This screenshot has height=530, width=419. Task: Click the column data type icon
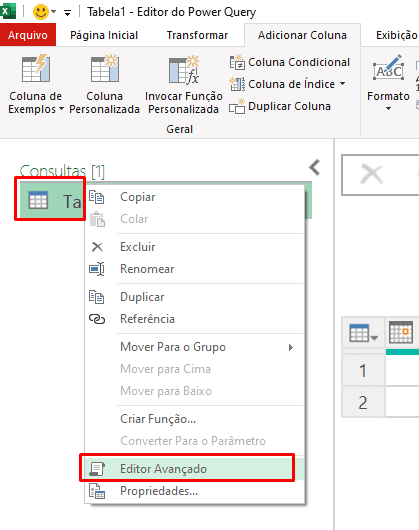[x=401, y=332]
